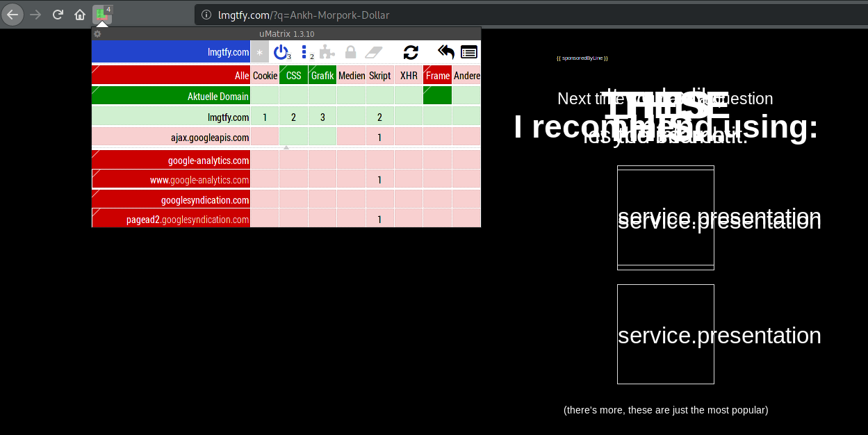Click the googlesyndication.com row label

click(x=171, y=199)
